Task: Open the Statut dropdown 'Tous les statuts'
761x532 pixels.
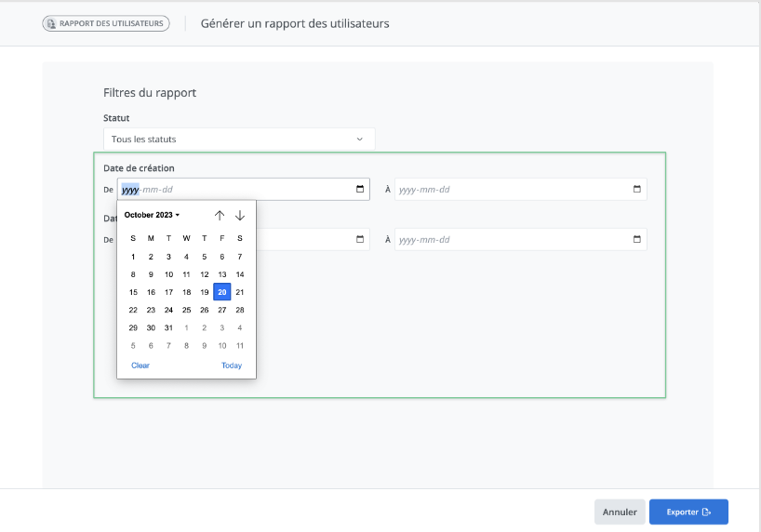Action: tap(238, 140)
